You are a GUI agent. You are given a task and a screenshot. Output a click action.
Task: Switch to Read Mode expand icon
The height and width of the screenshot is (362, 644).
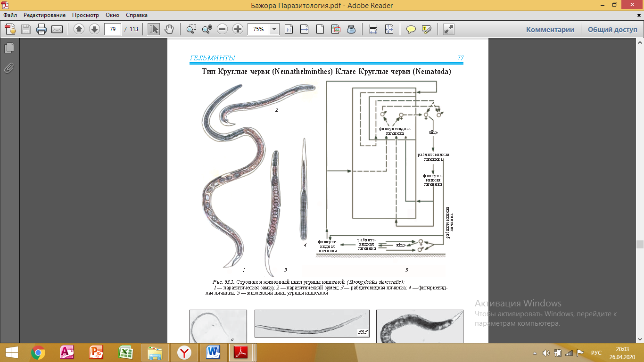pos(448,29)
